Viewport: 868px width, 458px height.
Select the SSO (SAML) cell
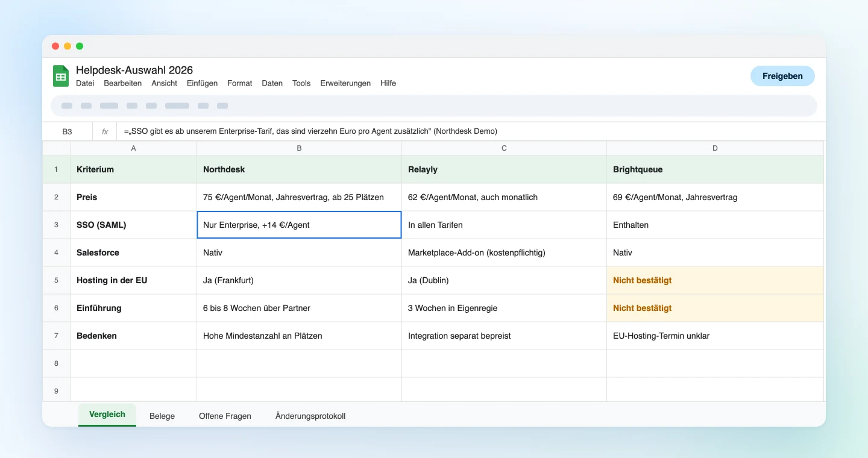tap(134, 225)
